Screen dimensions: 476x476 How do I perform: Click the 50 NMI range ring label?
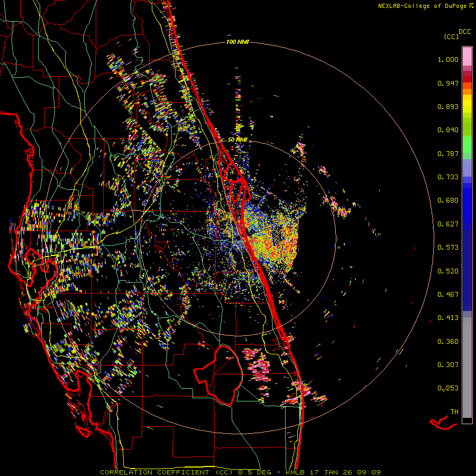pyautogui.click(x=237, y=139)
